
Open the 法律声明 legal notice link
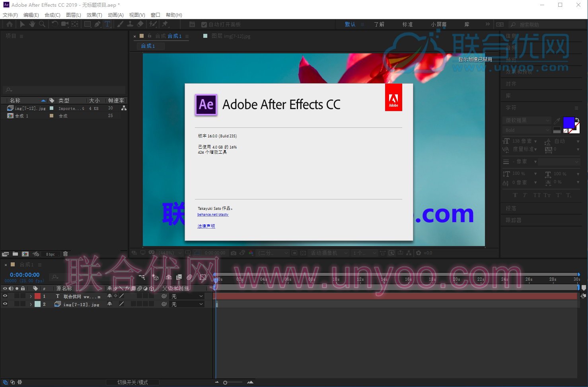[x=206, y=226]
